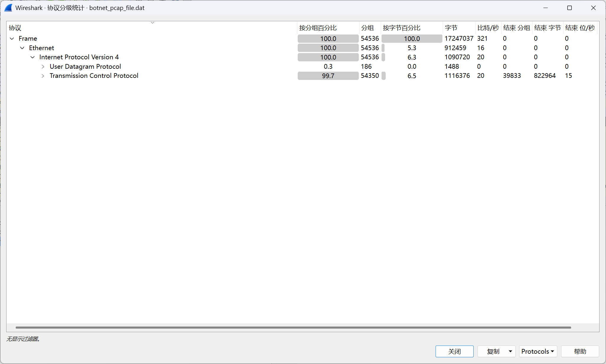Click the horizontal scrollbar at bottom
This screenshot has height=364, width=606.
(x=293, y=327)
